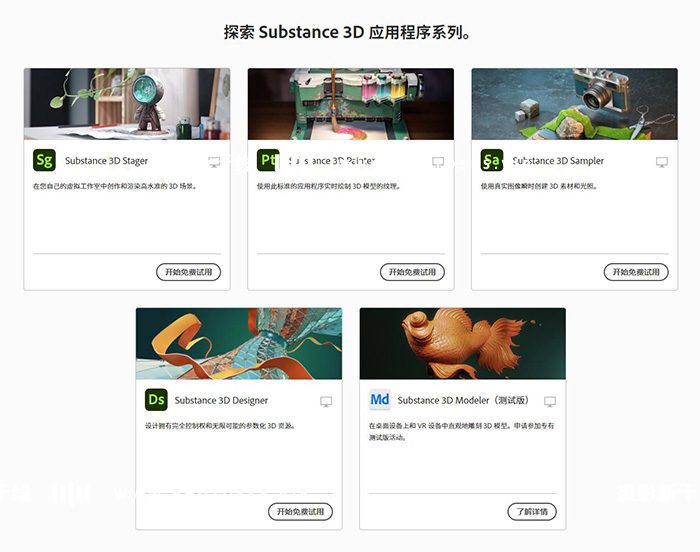Start free trial for Substance 3D Sampler
700x552 pixels.
pyautogui.click(x=636, y=272)
